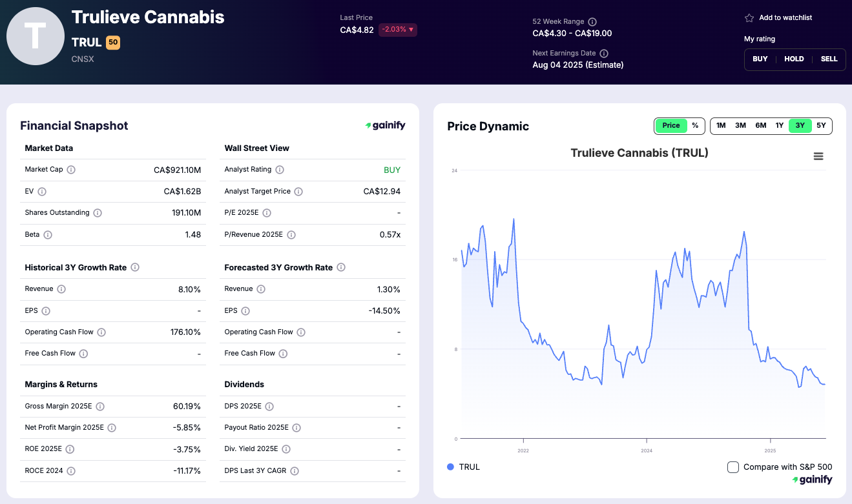Click gainify logo below the chart
Viewport: 852px width, 504px height.
[812, 480]
